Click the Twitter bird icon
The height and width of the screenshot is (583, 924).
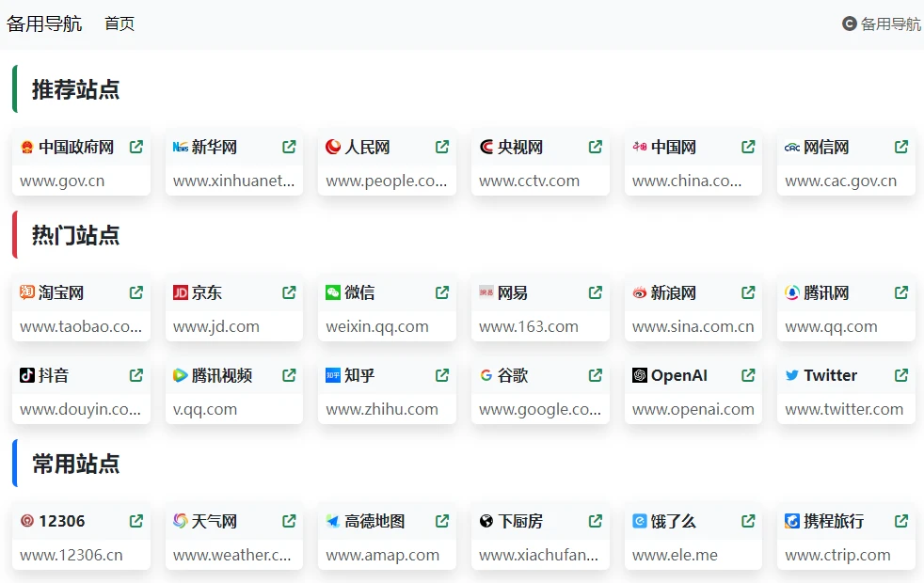pos(792,375)
